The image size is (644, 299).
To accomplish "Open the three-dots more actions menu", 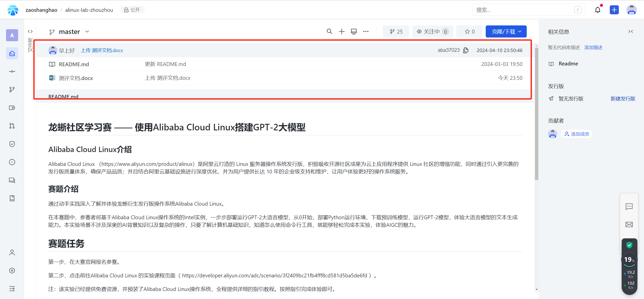I will click(366, 31).
